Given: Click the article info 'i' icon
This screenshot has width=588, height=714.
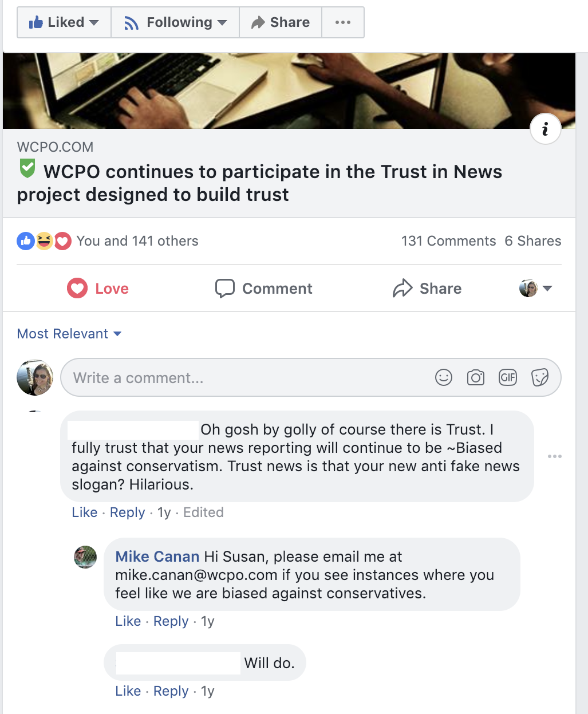Looking at the screenshot, I should pos(545,129).
